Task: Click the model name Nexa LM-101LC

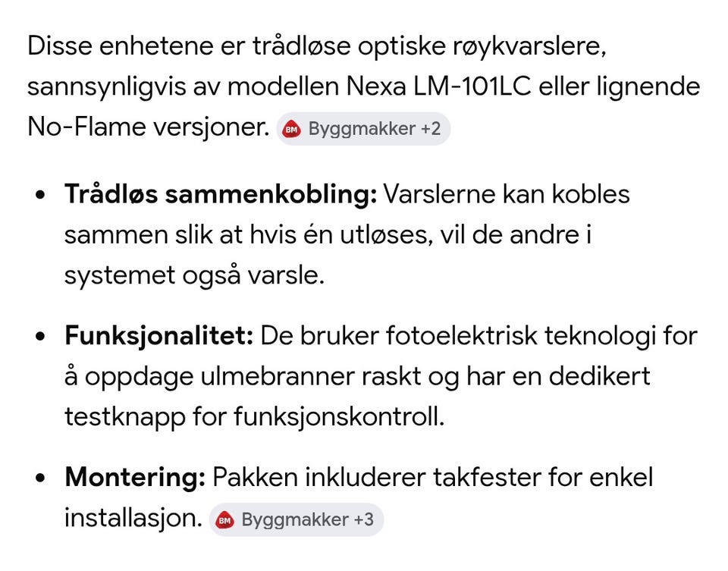Action: click(438, 86)
